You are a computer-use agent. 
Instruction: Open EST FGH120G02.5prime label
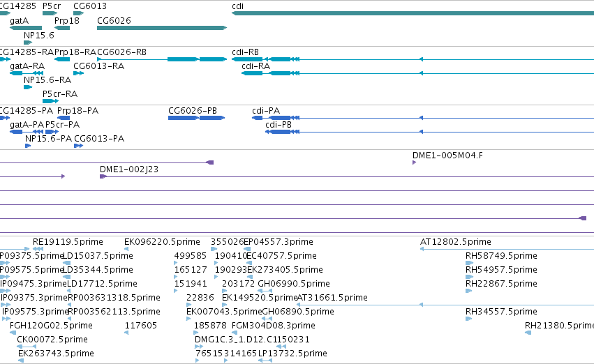click(51, 326)
